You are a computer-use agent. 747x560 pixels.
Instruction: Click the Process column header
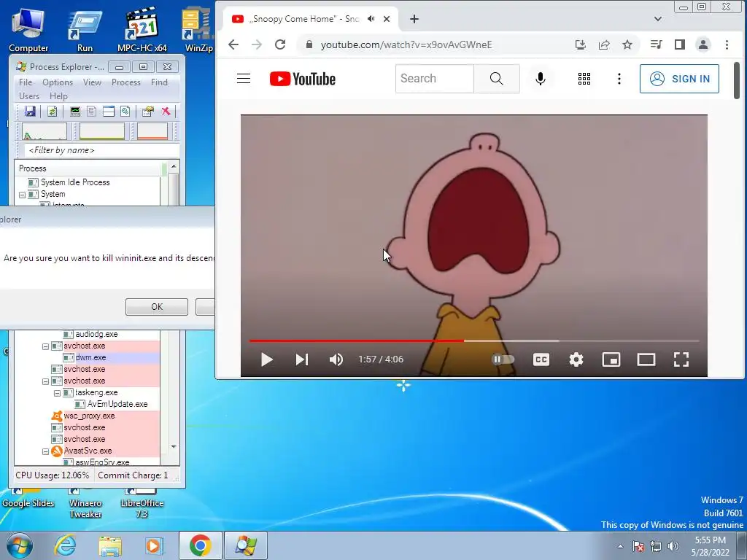pyautogui.click(x=90, y=168)
